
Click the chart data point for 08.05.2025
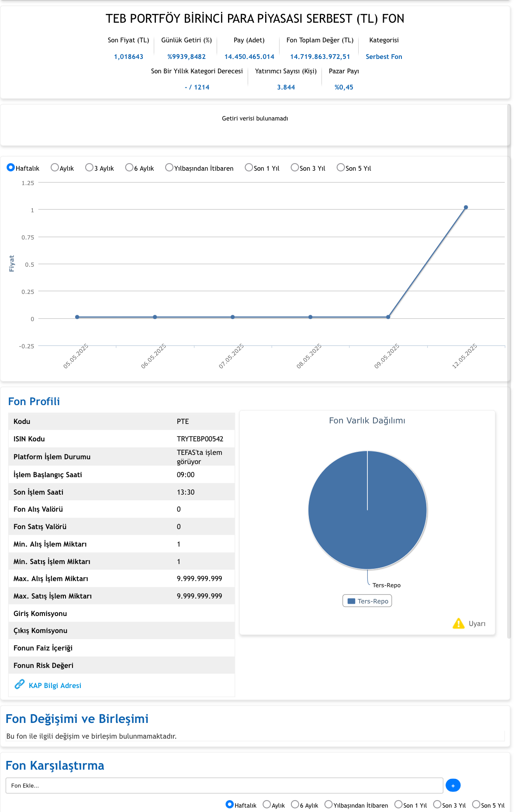311,317
